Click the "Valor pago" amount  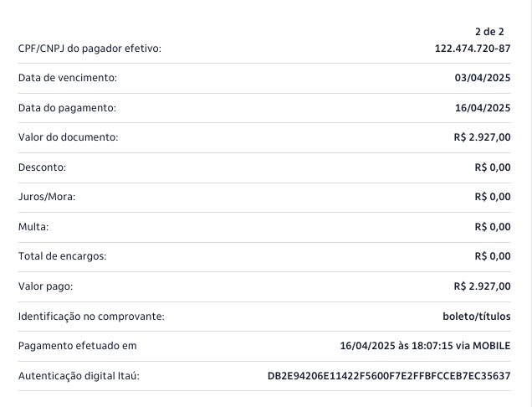(x=482, y=286)
